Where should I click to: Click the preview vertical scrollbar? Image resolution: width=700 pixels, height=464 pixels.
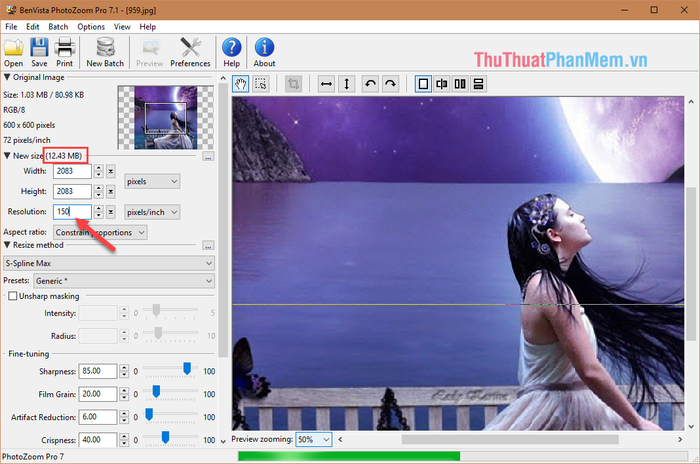691,264
